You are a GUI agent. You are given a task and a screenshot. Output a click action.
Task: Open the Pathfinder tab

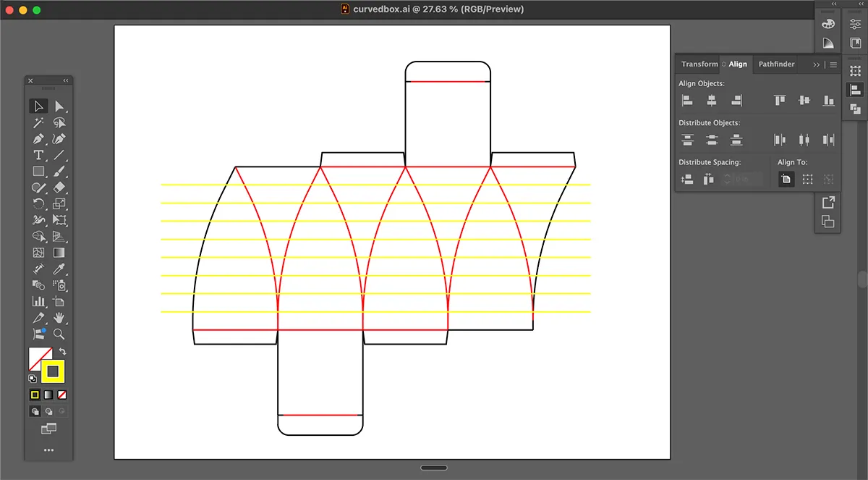776,64
